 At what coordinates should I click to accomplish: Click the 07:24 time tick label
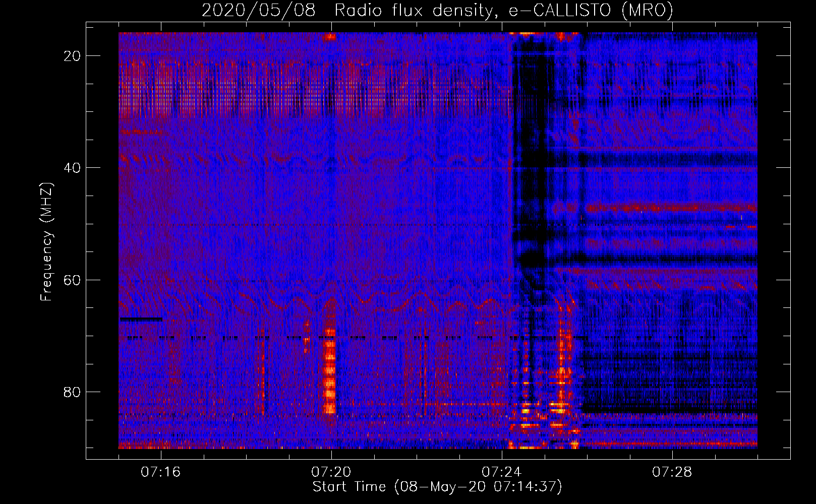(x=501, y=472)
